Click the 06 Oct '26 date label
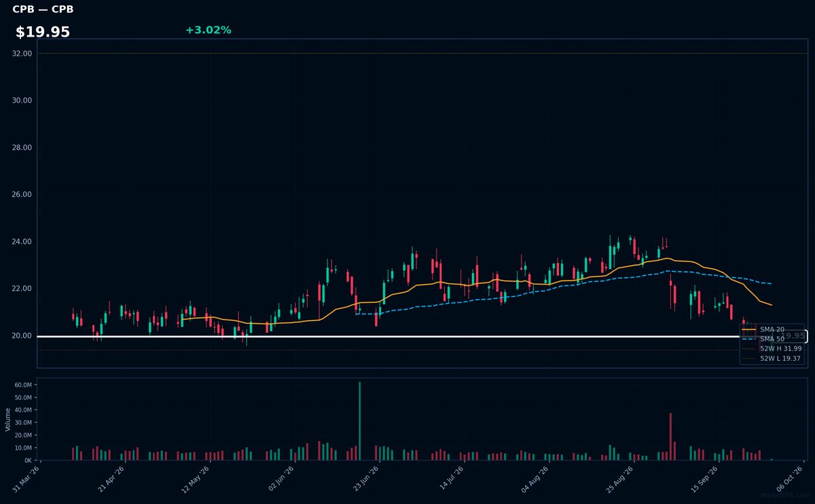The image size is (815, 504). pyautogui.click(x=791, y=480)
